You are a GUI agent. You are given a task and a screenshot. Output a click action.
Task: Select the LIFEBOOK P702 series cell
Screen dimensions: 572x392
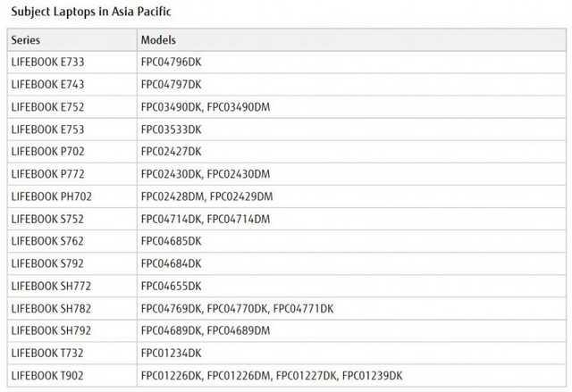pos(47,152)
